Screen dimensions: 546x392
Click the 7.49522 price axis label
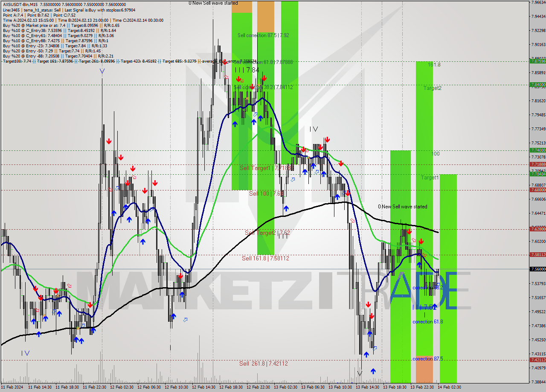[x=538, y=311]
